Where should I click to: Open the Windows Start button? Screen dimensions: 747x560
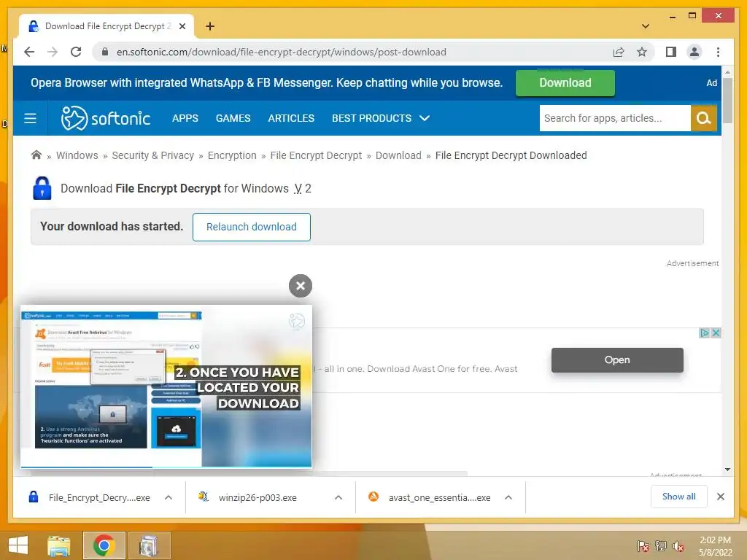click(18, 545)
